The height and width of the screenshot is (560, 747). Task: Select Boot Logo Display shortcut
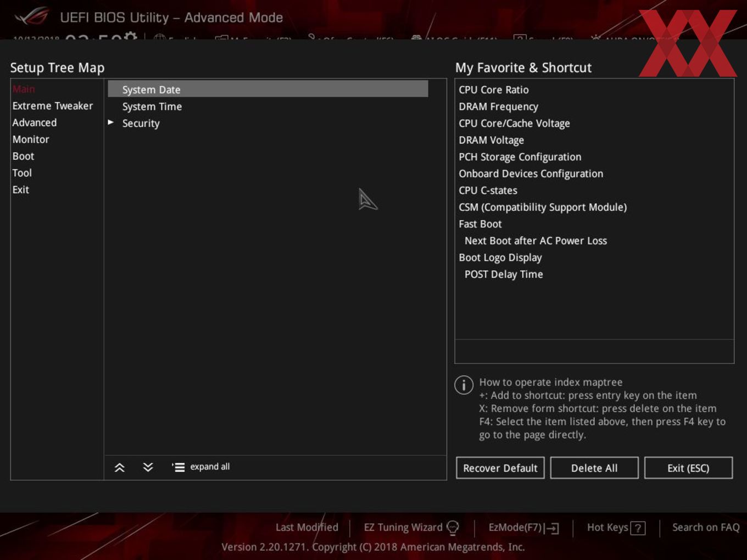click(500, 257)
